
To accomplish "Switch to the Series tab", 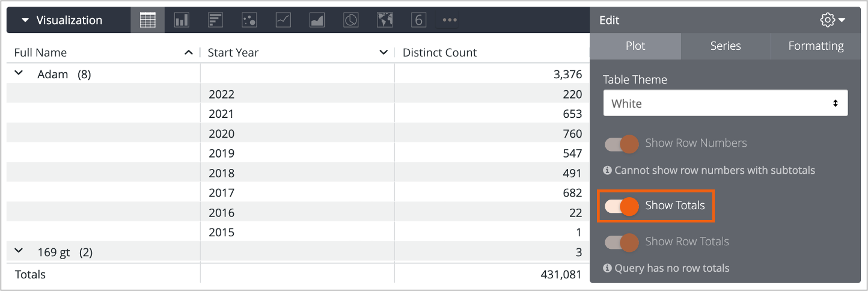I will pos(726,46).
